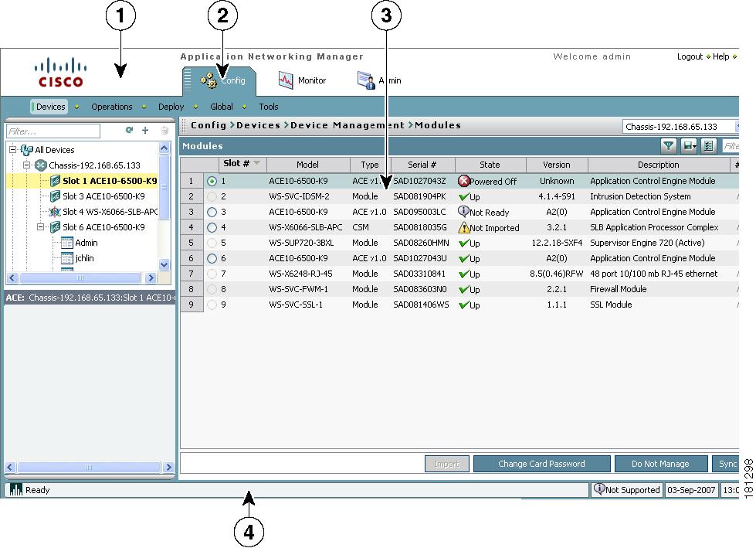This screenshot has width=756, height=548.
Task: Switch to the Config tab
Action: [220, 80]
